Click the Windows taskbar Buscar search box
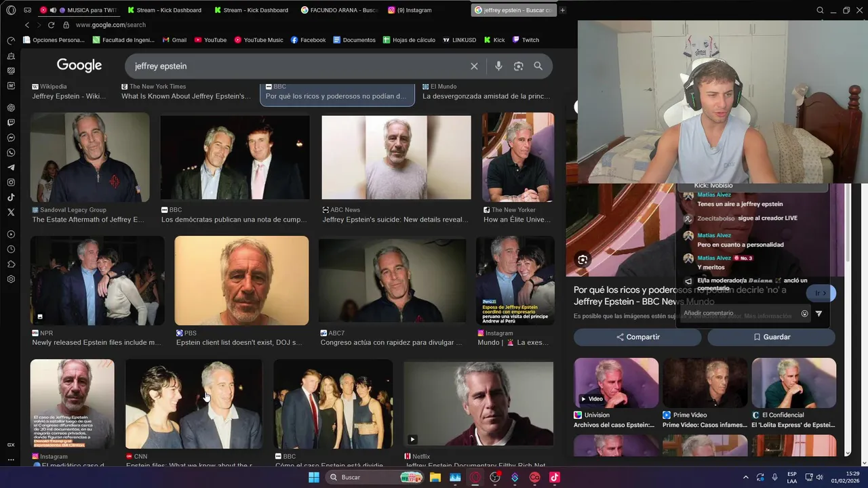Viewport: 868px width, 488px height. [375, 477]
